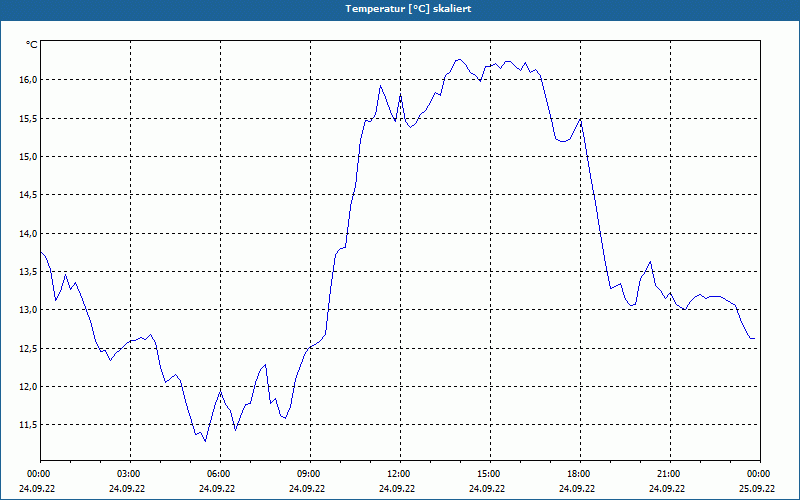Click the 24.09.22 date below 18:00
The width and height of the screenshot is (800, 500).
(577, 488)
